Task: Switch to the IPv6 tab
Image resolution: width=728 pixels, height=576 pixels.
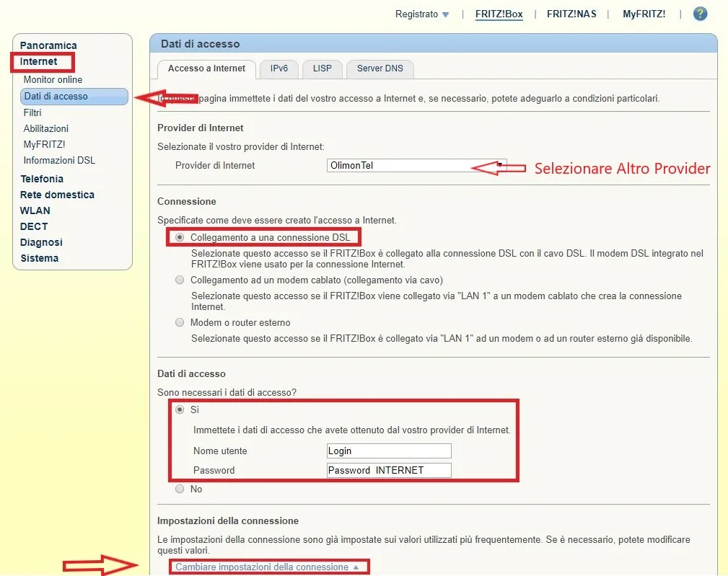Action: tap(279, 68)
